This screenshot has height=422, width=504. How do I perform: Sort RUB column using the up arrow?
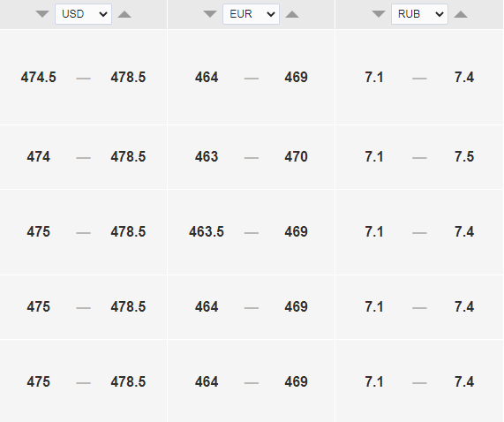pos(461,14)
